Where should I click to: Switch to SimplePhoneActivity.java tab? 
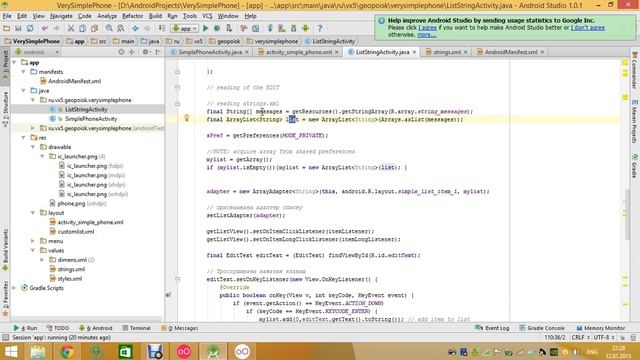(210, 52)
